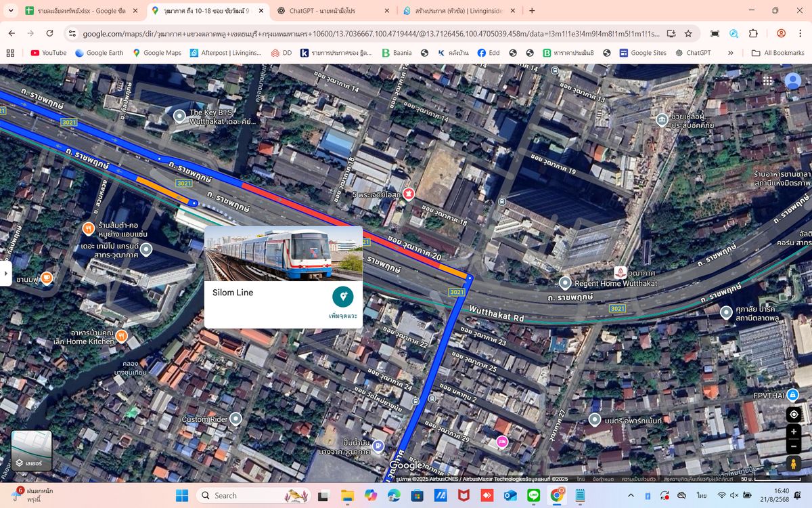812x508 pixels.
Task: Click the my-location crosshair icon
Action: tap(793, 414)
